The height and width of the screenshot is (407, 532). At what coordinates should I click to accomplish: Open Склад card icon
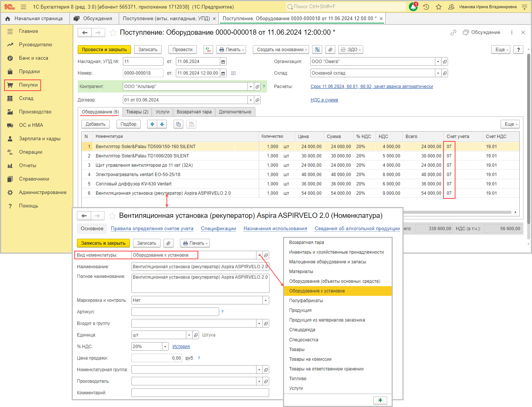pyautogui.click(x=445, y=73)
